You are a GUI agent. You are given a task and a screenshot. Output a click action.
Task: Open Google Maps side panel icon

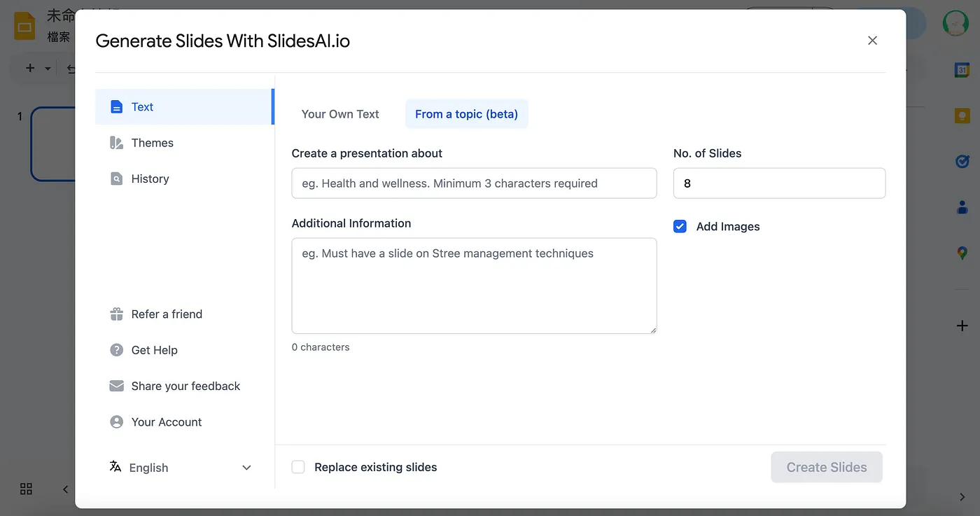click(x=962, y=253)
